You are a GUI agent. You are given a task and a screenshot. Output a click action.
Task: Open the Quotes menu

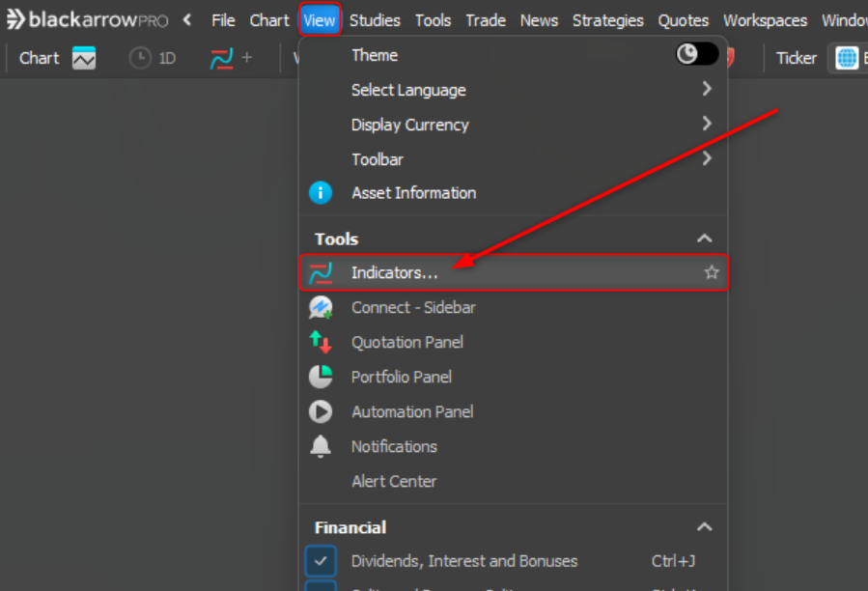[x=684, y=20]
